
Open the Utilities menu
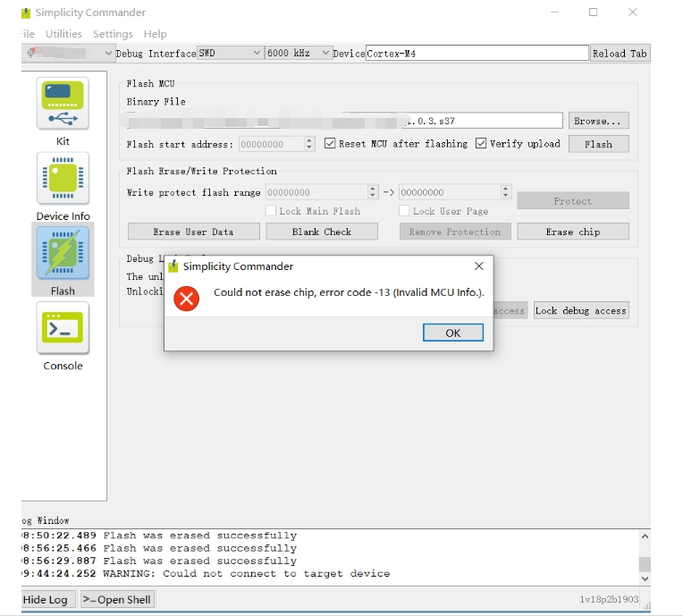[63, 34]
